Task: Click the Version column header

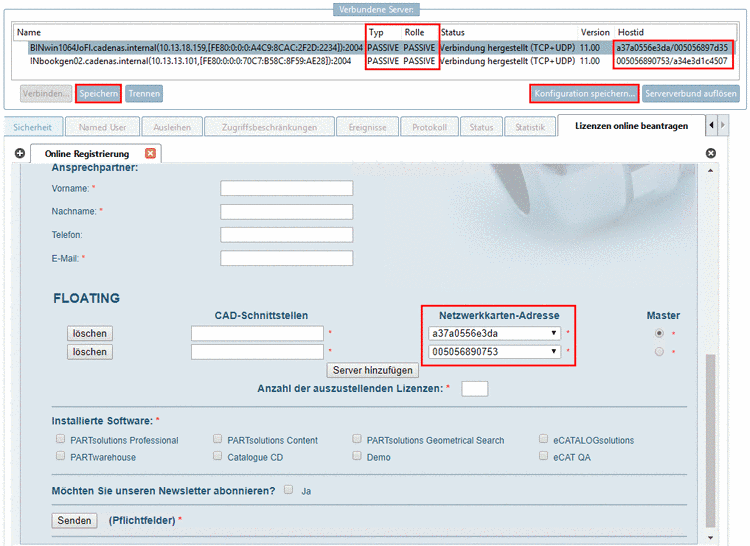Action: [x=595, y=33]
